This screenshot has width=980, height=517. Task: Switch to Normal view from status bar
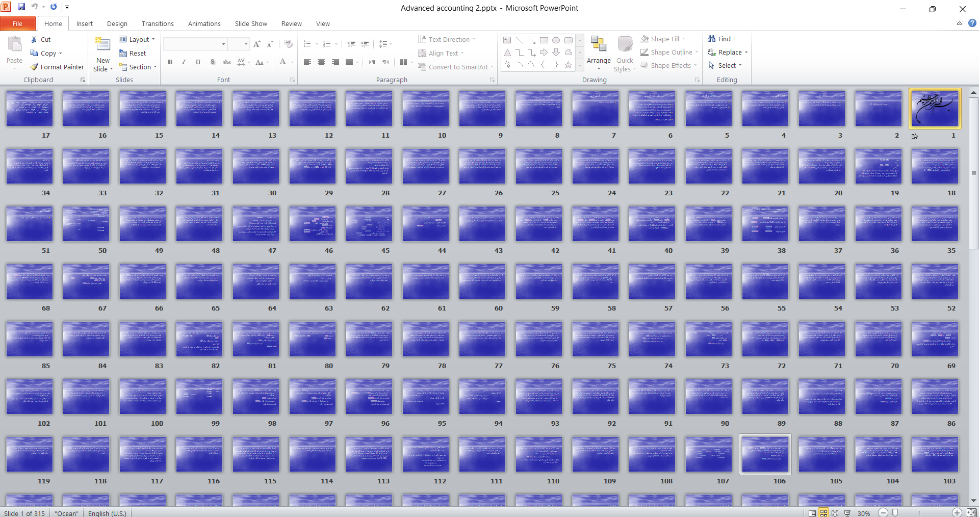812,513
